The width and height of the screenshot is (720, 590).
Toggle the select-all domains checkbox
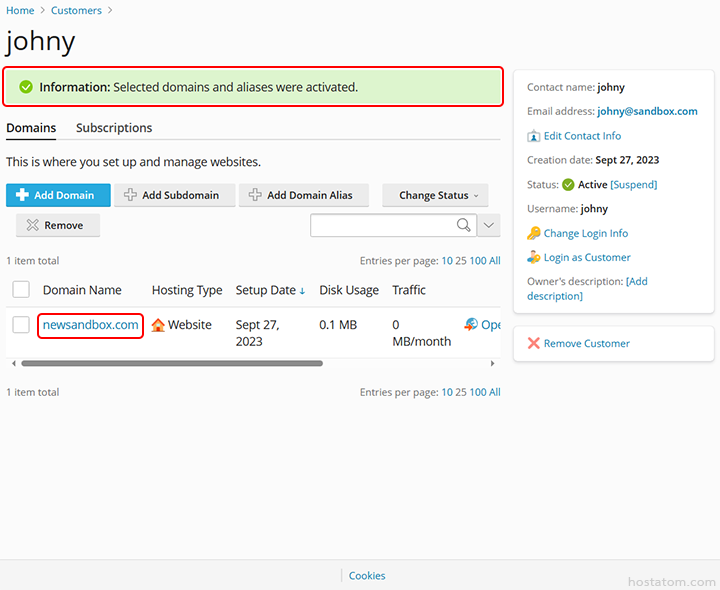(21, 290)
